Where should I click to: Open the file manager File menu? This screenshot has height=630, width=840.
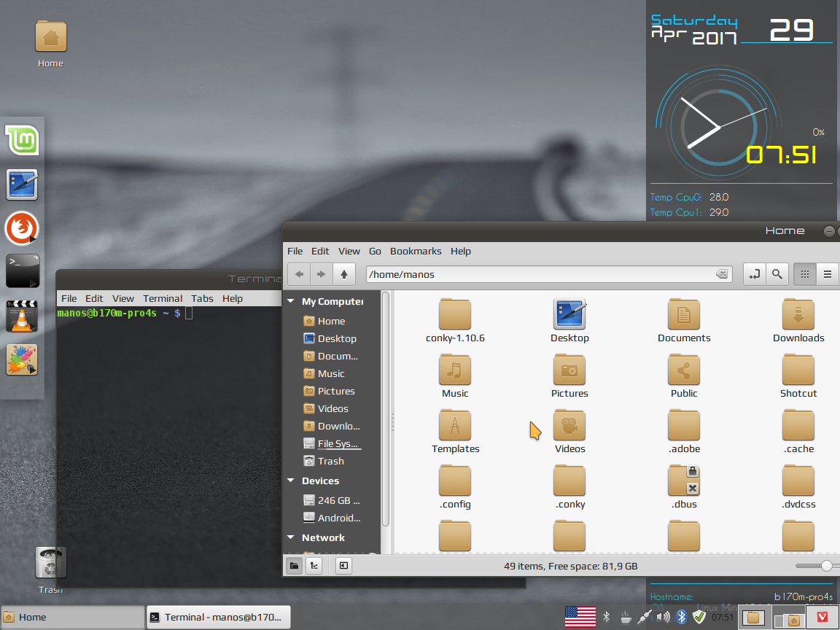point(295,252)
